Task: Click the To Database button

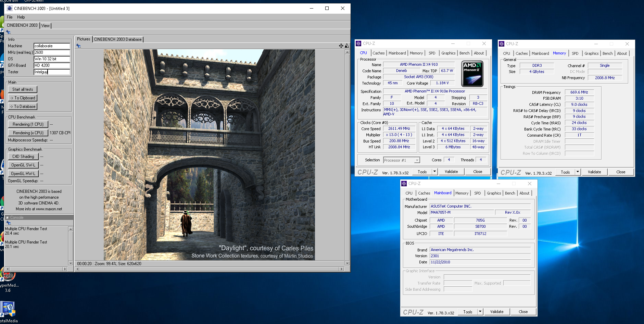Action: [x=23, y=107]
